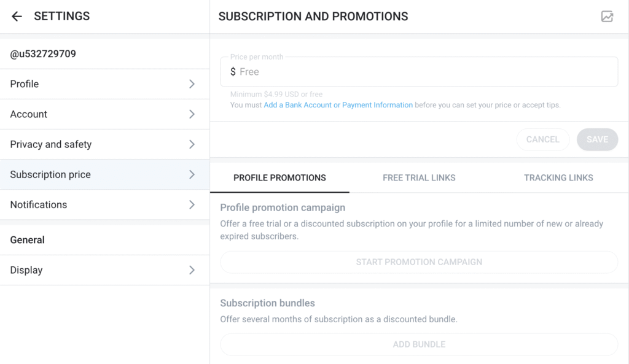Expand the Profile settings chevron
The image size is (629, 364).
pos(192,84)
